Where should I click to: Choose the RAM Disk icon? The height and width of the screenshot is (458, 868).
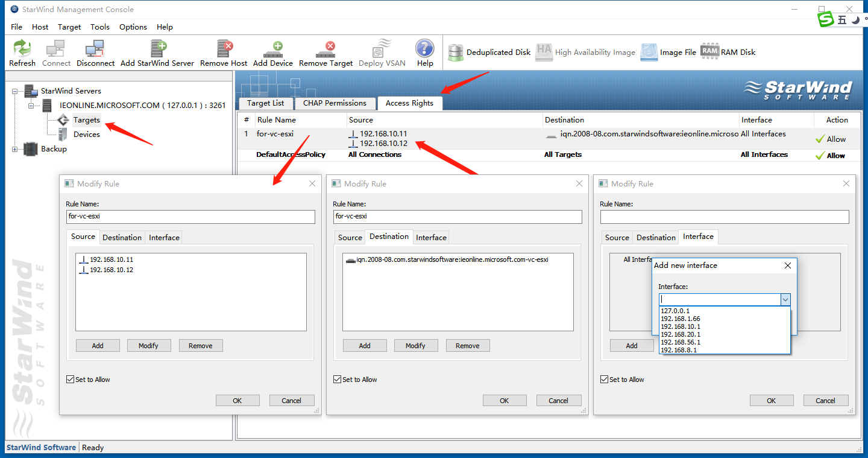pos(709,51)
